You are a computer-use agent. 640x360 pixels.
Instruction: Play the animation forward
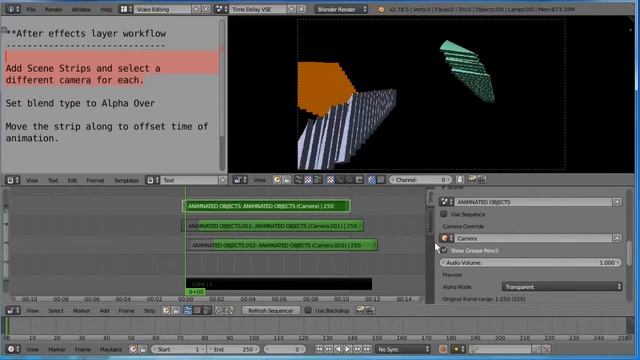348,349
